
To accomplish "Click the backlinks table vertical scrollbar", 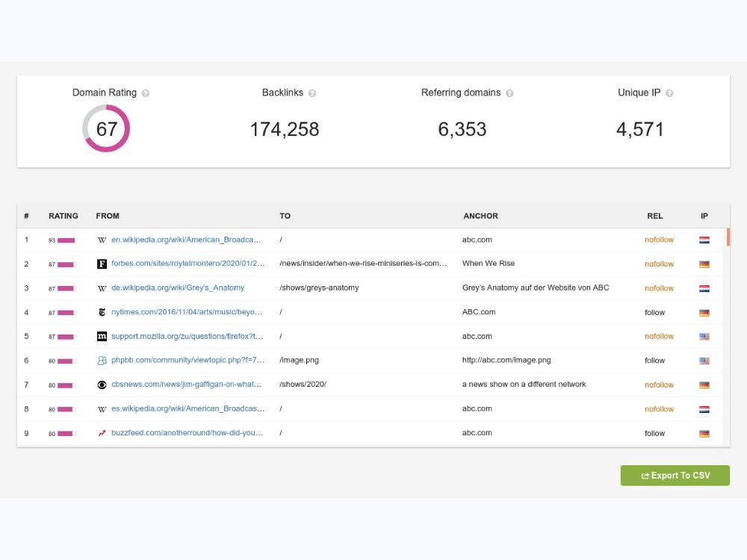I will coord(728,237).
